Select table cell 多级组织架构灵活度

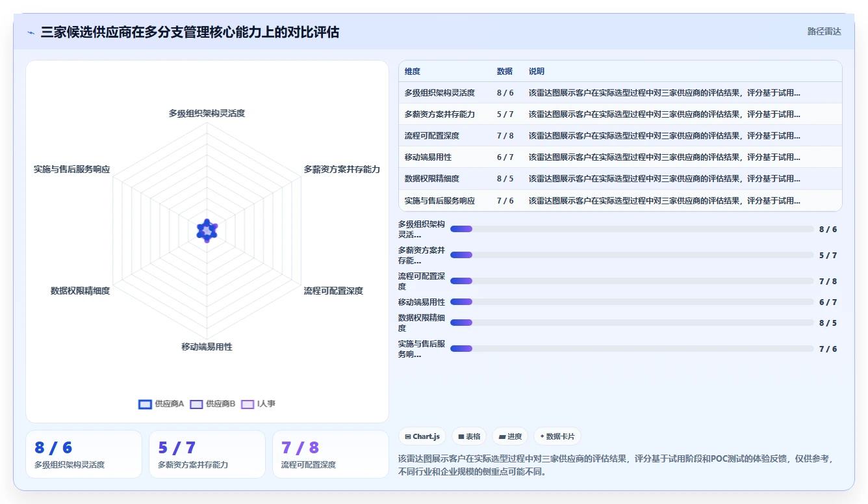point(440,93)
